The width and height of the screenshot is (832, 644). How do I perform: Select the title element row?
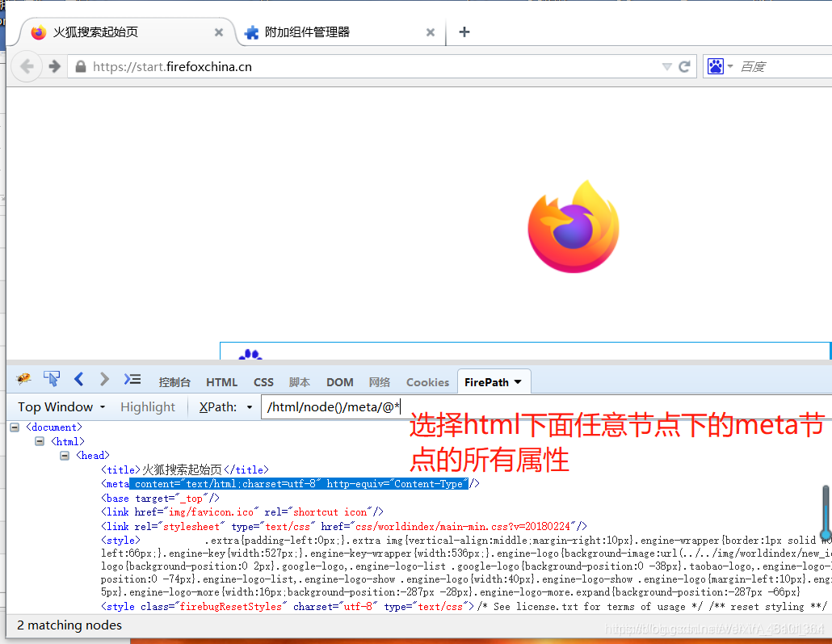[x=185, y=469]
